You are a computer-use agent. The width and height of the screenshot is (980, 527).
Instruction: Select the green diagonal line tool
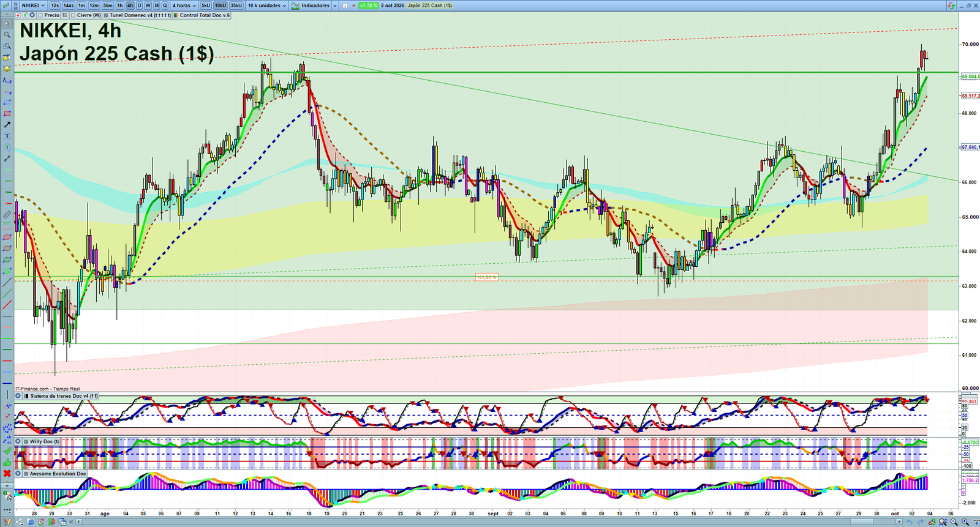7,293
